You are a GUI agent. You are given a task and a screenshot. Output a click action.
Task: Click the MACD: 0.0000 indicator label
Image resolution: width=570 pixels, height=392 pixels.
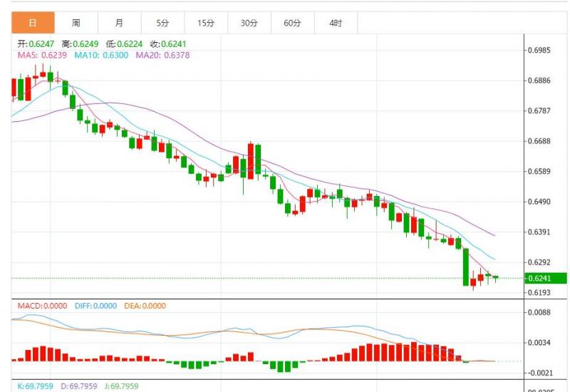pyautogui.click(x=42, y=306)
